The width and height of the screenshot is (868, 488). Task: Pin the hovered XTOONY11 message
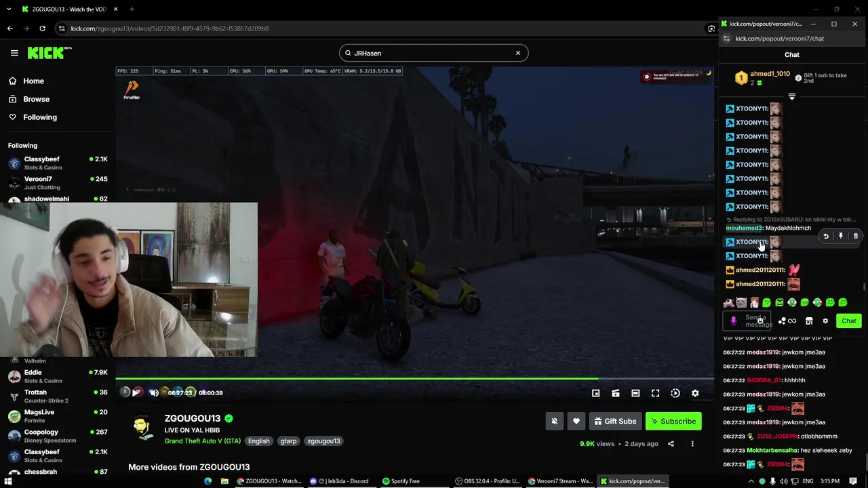click(x=841, y=236)
